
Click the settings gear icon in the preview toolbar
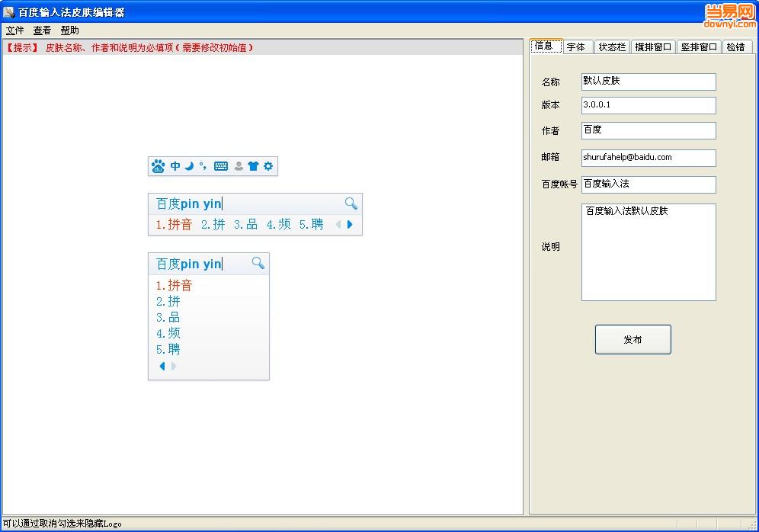(267, 165)
